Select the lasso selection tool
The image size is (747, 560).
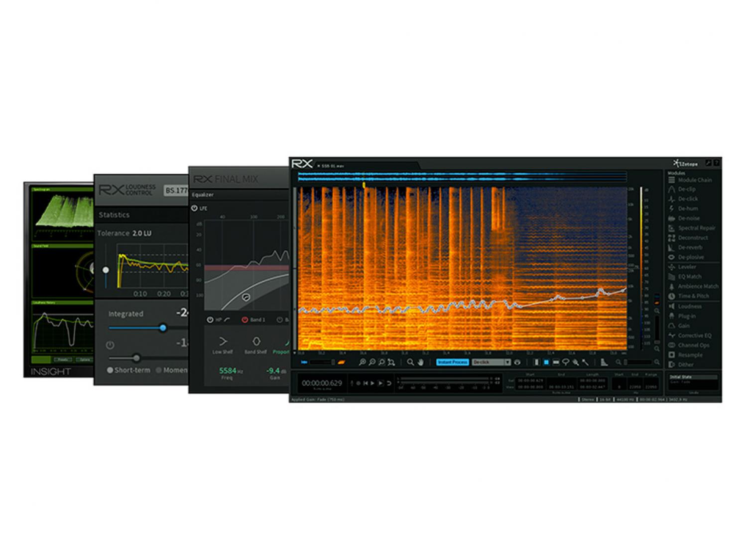point(566,362)
